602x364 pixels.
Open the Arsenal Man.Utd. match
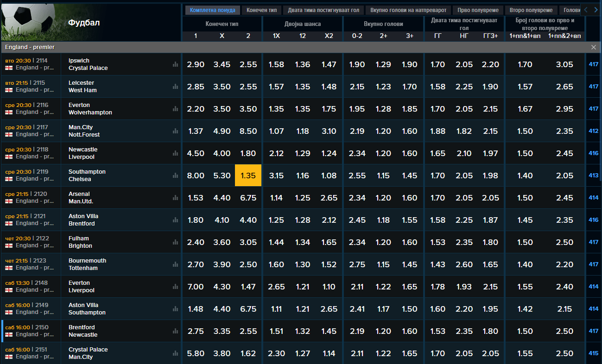pos(81,198)
